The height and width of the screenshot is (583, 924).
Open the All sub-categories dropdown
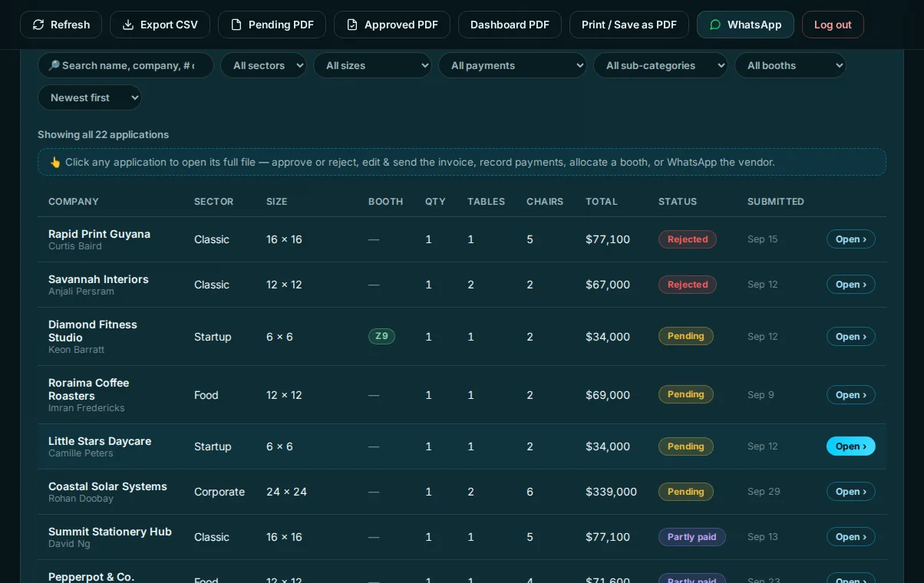click(x=661, y=65)
